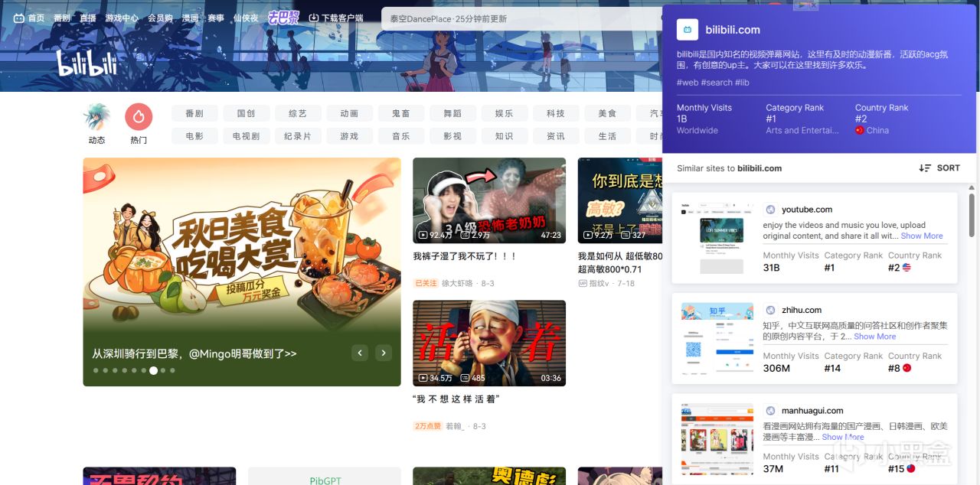The width and height of the screenshot is (980, 485).
Task: Select the 国创 category button
Action: click(247, 113)
